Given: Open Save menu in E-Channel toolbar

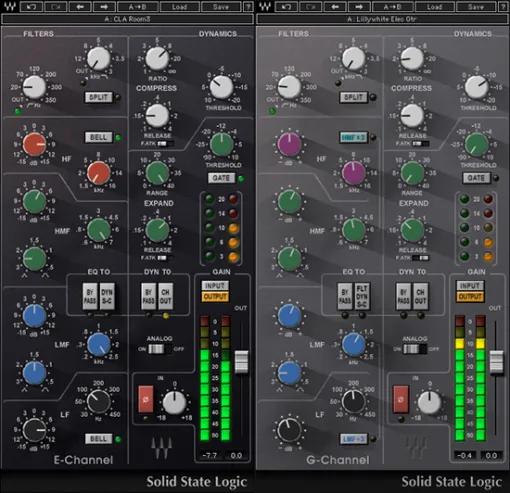Looking at the screenshot, I should 221,7.
